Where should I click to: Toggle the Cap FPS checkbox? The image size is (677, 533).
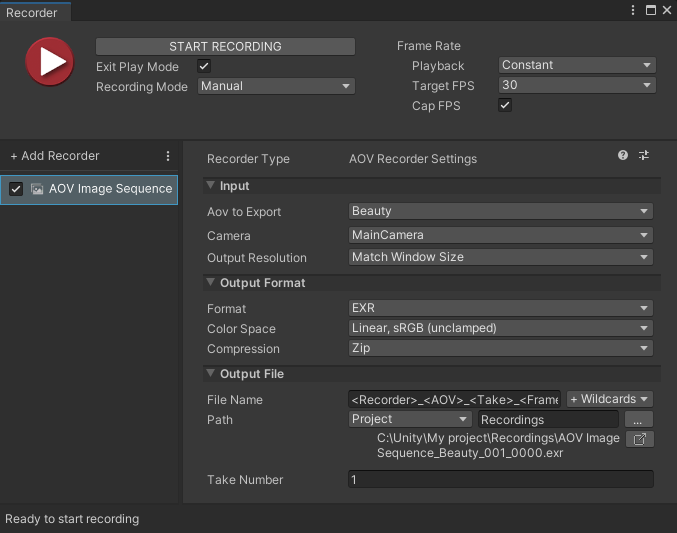tap(505, 105)
